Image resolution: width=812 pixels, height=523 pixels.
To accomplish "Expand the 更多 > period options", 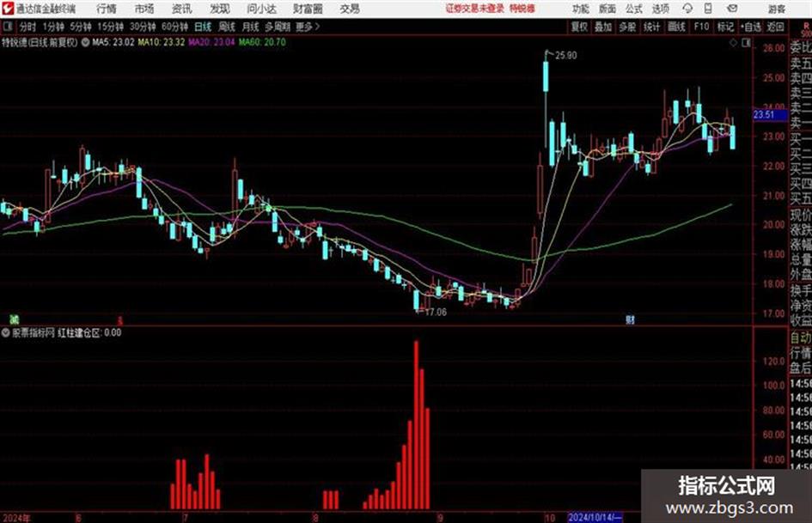I will pos(308,27).
